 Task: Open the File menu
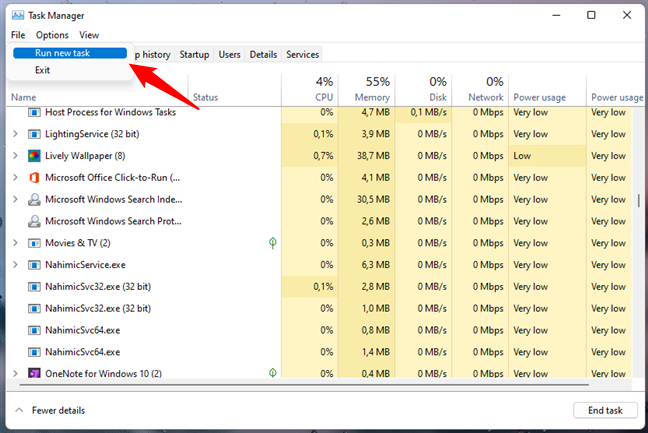[18, 35]
